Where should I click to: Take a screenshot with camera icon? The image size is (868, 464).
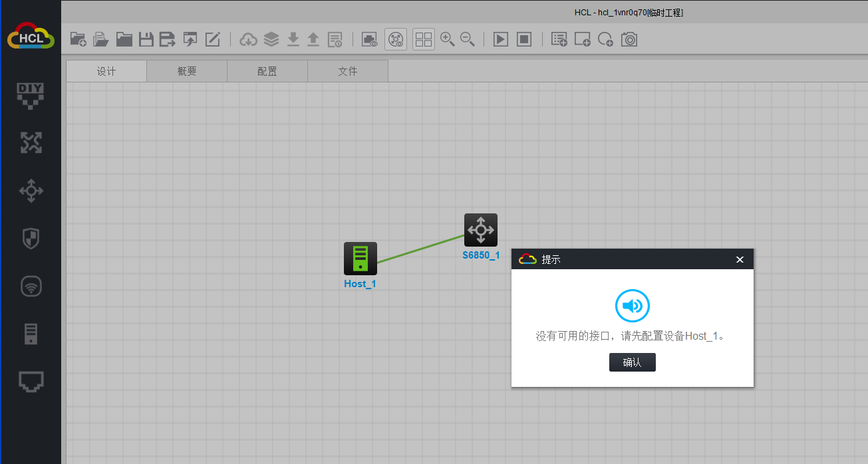tap(629, 39)
